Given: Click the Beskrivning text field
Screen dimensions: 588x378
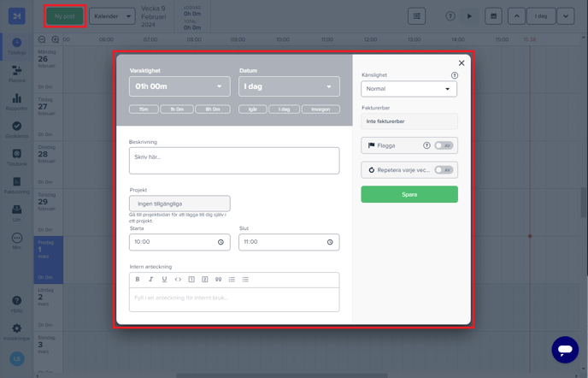Looking at the screenshot, I should [234, 160].
